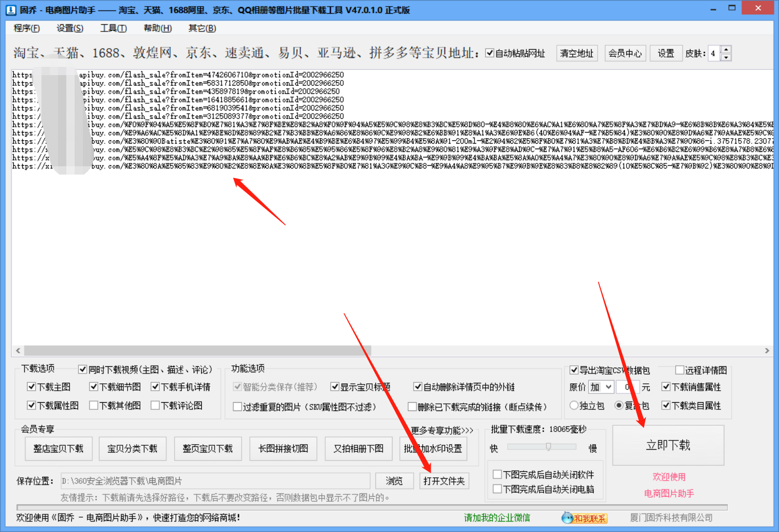Click the 设置 button beside 会员中心

click(666, 53)
